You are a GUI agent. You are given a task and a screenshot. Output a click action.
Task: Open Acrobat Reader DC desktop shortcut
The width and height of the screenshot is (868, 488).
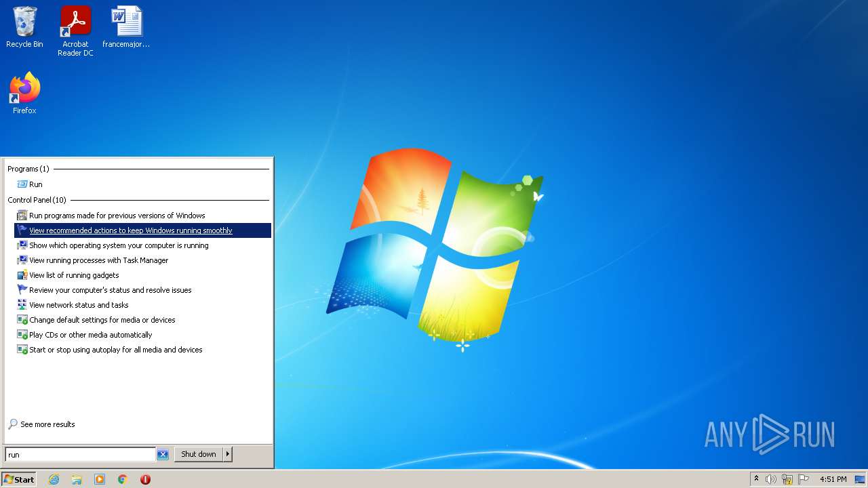[x=75, y=30]
